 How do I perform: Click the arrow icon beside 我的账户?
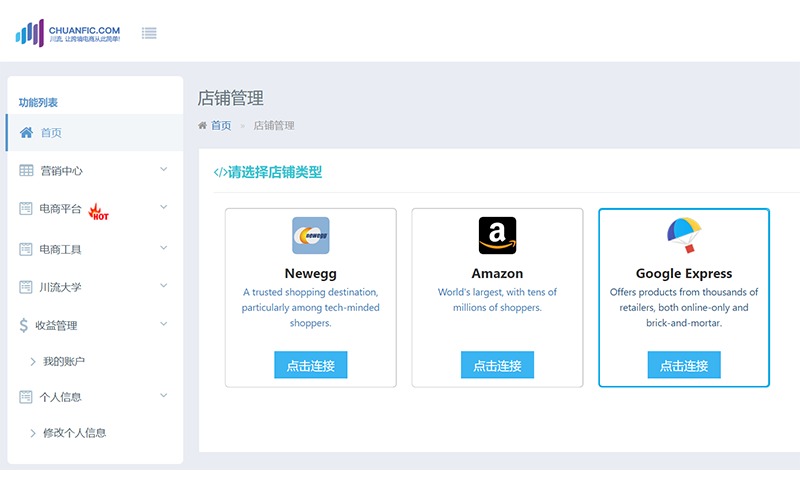33,362
